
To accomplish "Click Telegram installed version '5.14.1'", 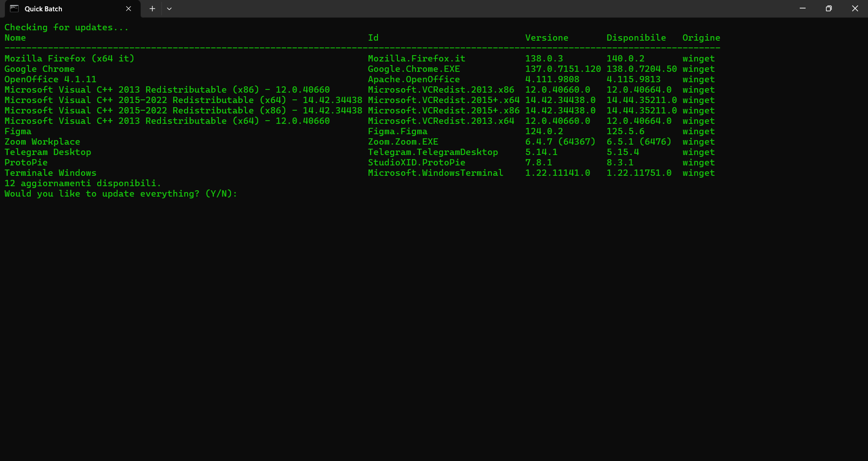I will point(542,152).
